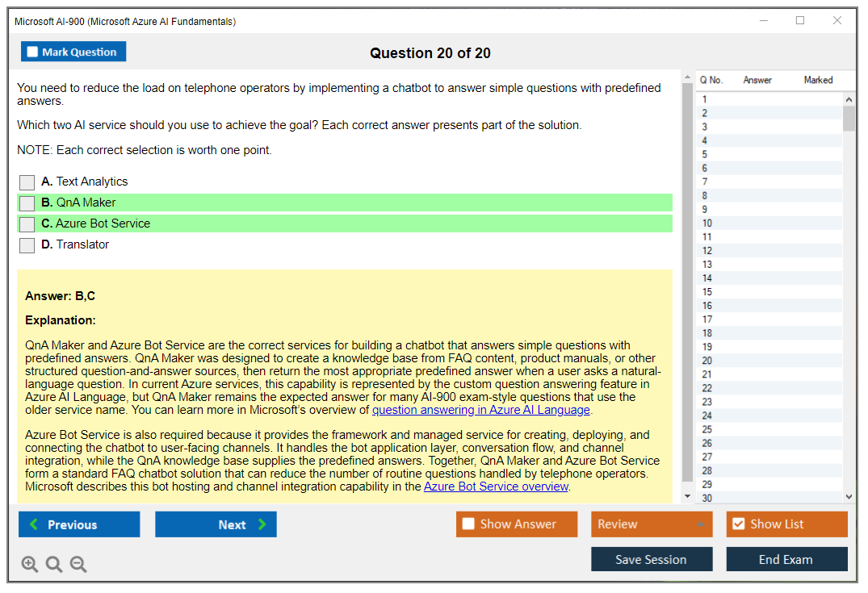Open the Azure Bot Service overview link
The image size is (868, 593).
[x=496, y=487]
